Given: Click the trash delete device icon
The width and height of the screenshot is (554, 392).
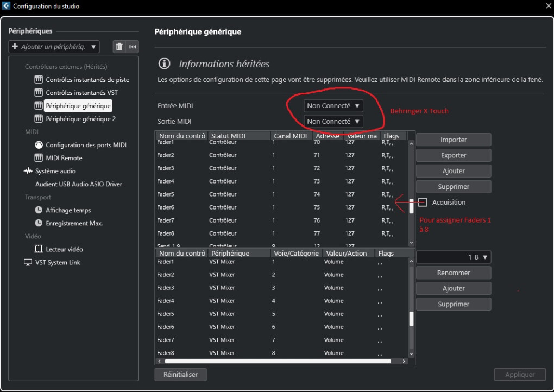Looking at the screenshot, I should [x=119, y=47].
